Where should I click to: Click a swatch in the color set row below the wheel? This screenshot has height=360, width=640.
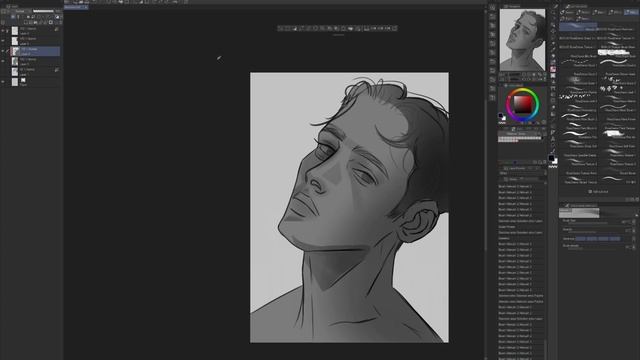coord(519,139)
